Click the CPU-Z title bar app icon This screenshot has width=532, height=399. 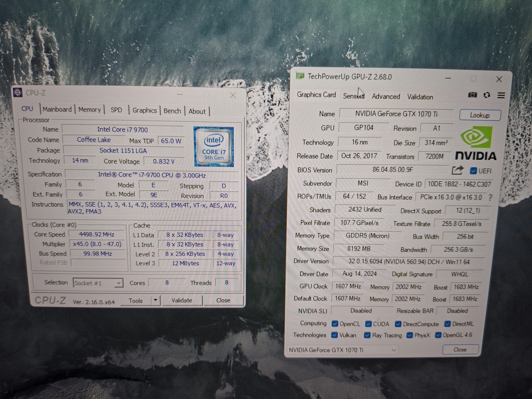pos(18,92)
